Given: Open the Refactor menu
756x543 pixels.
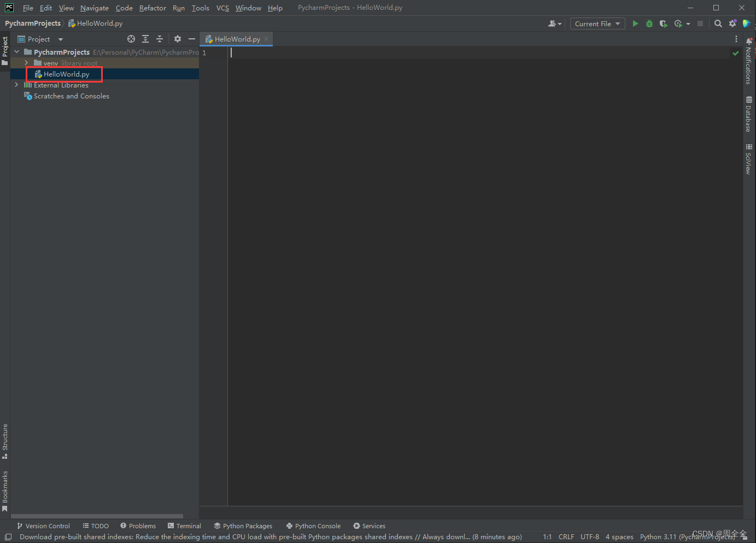Looking at the screenshot, I should pos(153,8).
